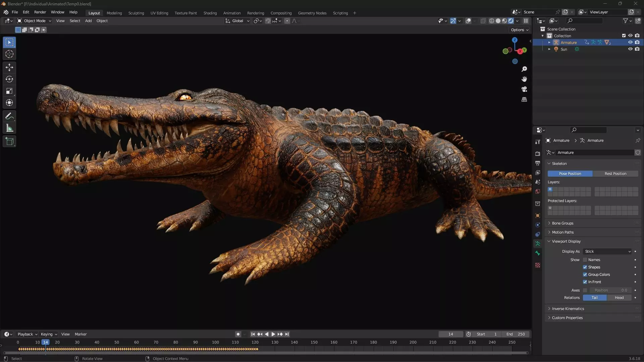This screenshot has height=362, width=644.
Task: Open the Texture properties tab
Action: point(538,265)
